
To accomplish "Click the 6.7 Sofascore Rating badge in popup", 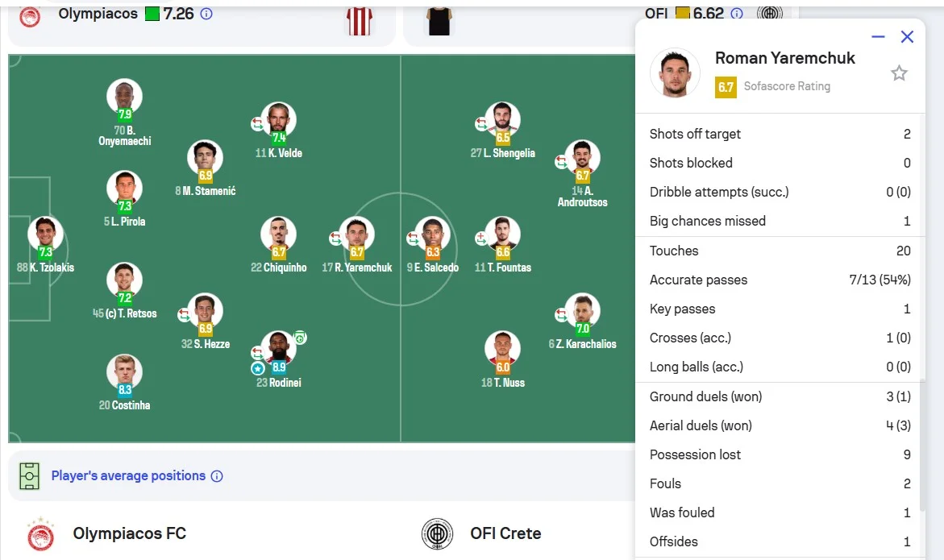I will (x=726, y=87).
